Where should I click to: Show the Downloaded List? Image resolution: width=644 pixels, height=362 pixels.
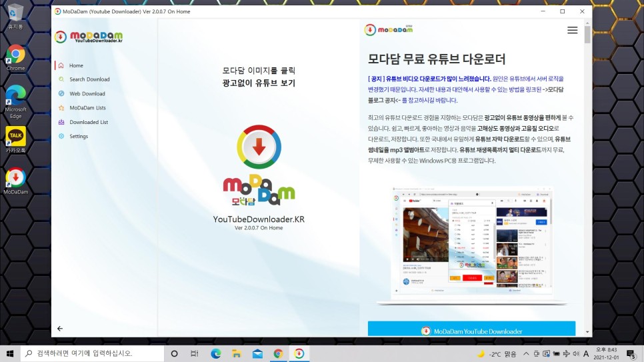[x=89, y=122]
